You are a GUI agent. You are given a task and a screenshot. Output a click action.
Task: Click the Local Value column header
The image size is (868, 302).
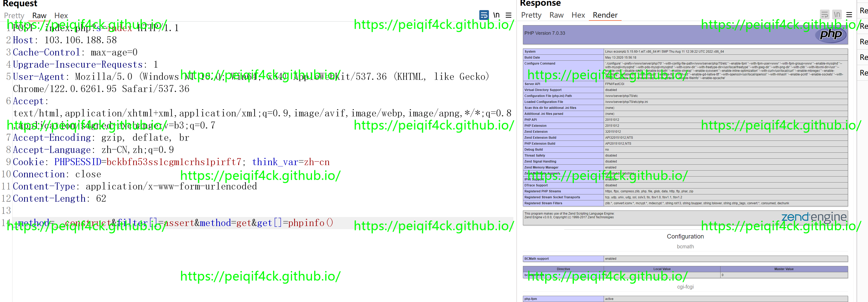[662, 269]
